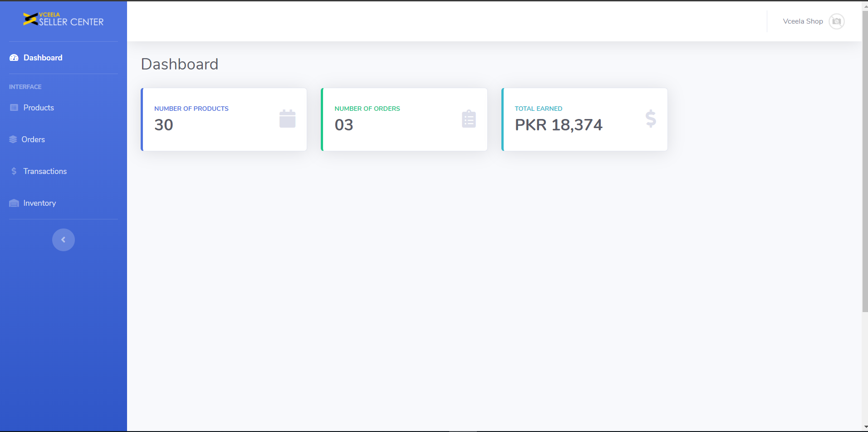Image resolution: width=868 pixels, height=432 pixels.
Task: Click the Transactions dollar icon in sidebar
Action: click(14, 171)
